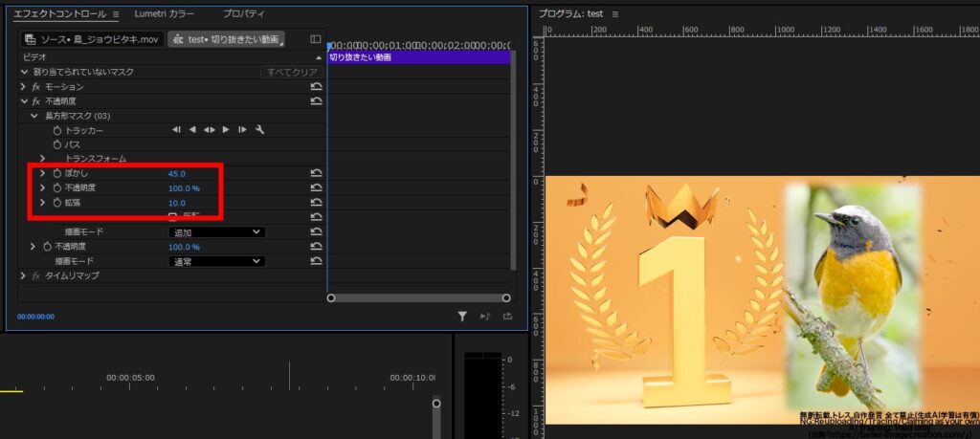
Task: Reset the mask 不透明度 parameter
Action: pyautogui.click(x=316, y=188)
